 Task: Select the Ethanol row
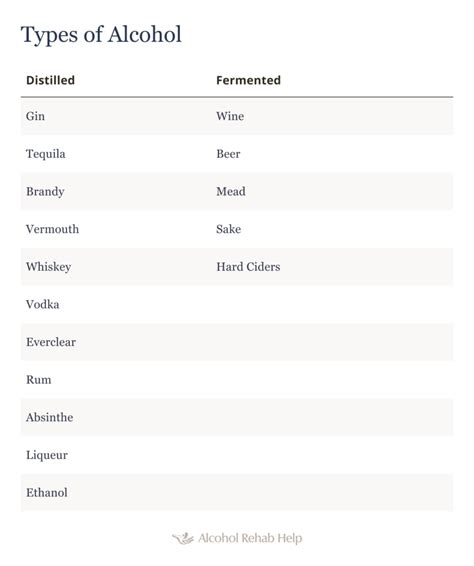tap(237, 493)
